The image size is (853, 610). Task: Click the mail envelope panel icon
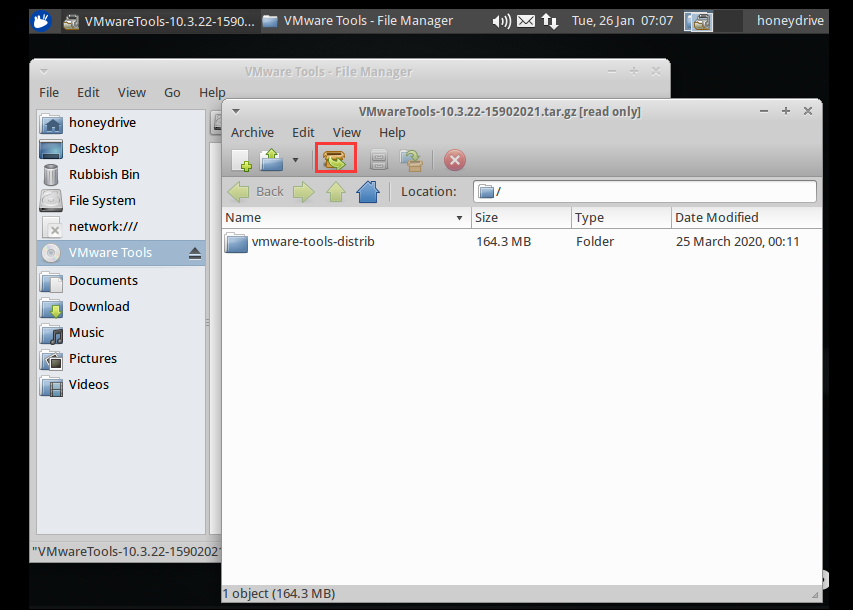click(526, 22)
